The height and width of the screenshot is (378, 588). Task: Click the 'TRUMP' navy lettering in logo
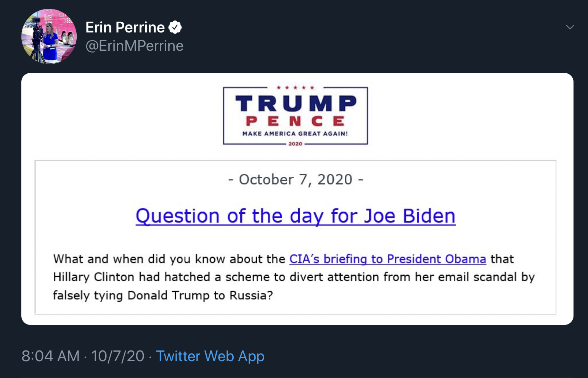296,103
